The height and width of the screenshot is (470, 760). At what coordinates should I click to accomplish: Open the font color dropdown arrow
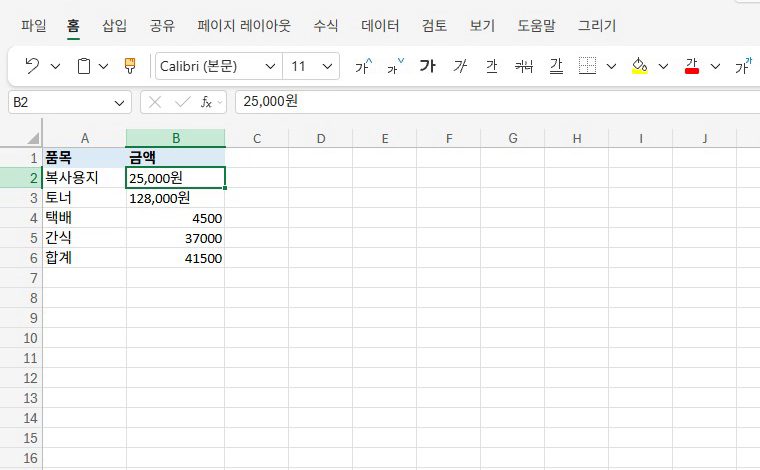point(715,66)
